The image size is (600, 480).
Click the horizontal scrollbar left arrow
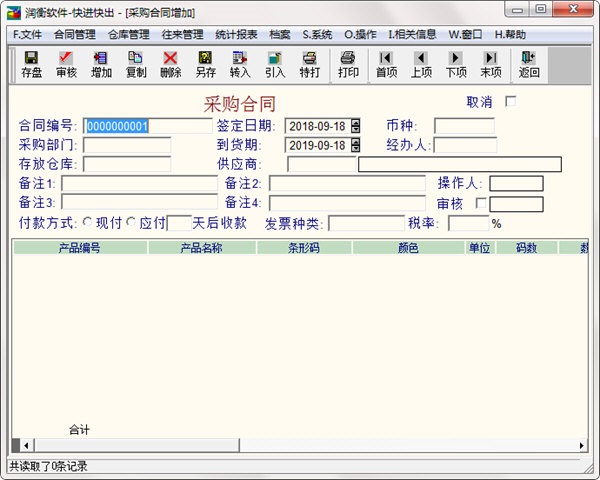tap(26, 445)
